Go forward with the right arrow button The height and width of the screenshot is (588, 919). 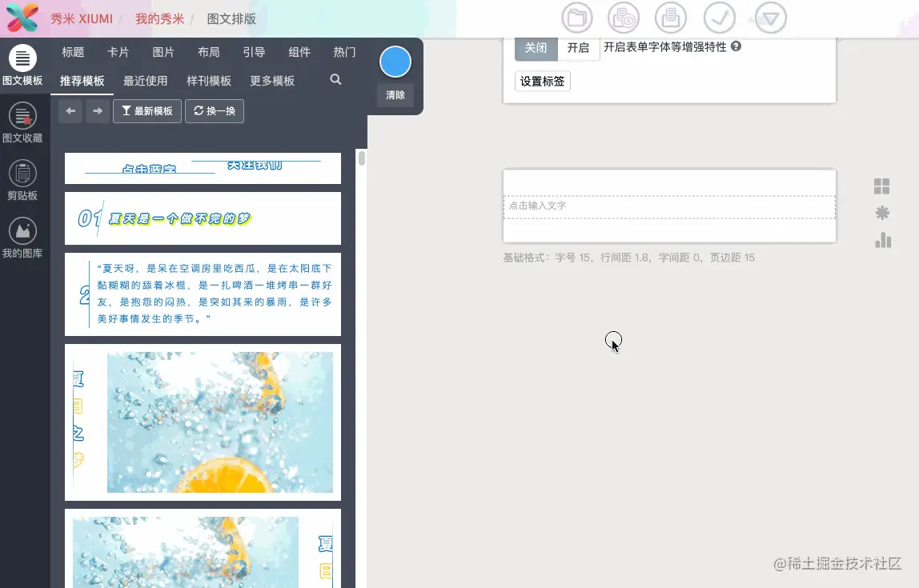tap(98, 110)
